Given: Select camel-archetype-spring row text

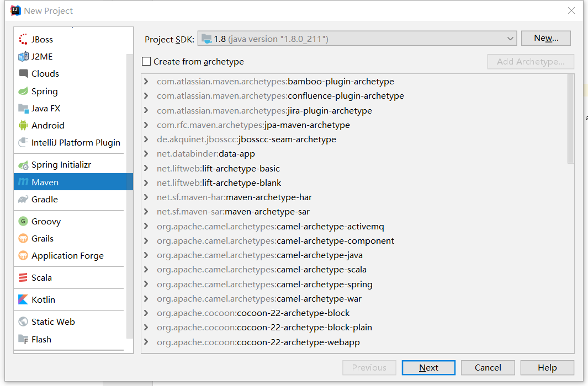Looking at the screenshot, I should [x=265, y=284].
